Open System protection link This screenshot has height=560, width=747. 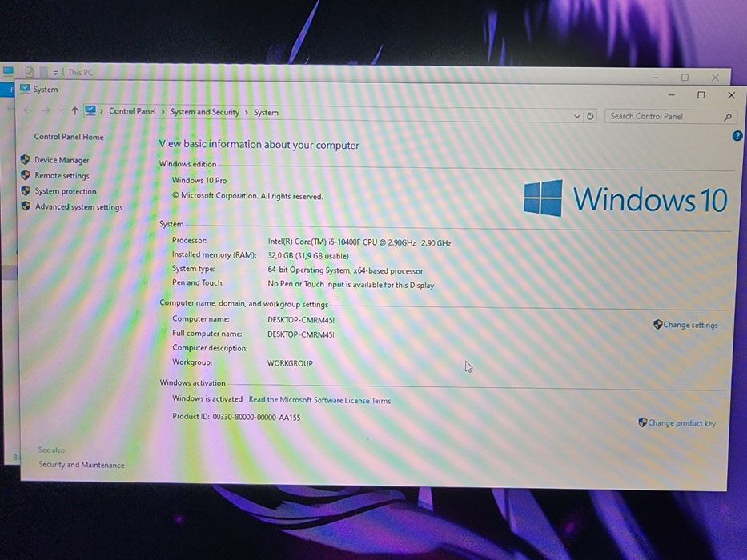tap(66, 191)
